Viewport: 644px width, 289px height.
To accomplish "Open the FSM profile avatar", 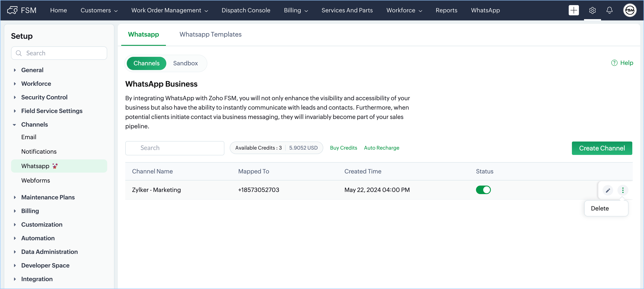I will 629,10.
